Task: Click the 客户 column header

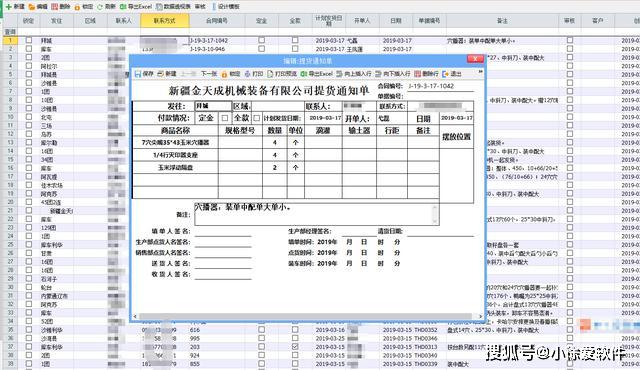Action: coord(598,21)
